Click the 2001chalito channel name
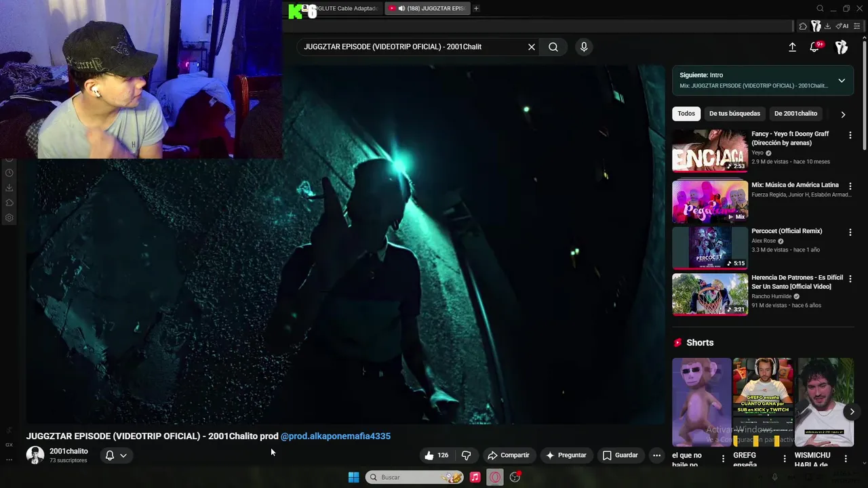The image size is (868, 488). pos(68,451)
